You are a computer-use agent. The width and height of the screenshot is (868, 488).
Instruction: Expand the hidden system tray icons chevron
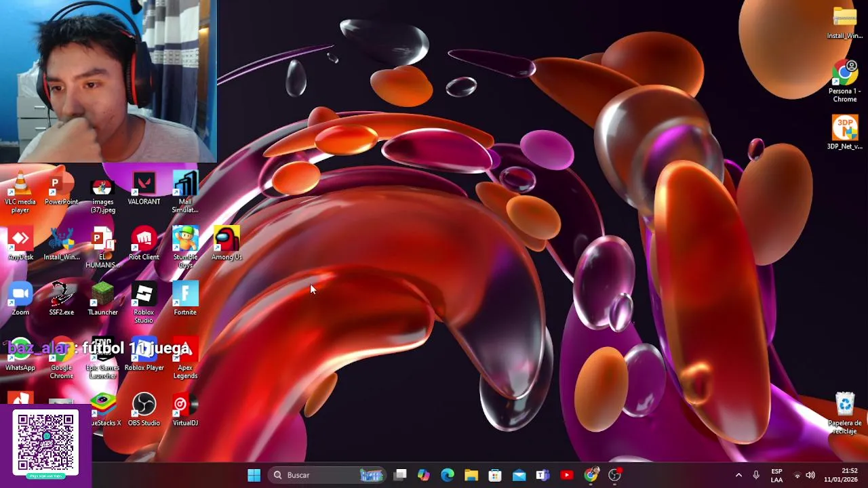pyautogui.click(x=738, y=475)
